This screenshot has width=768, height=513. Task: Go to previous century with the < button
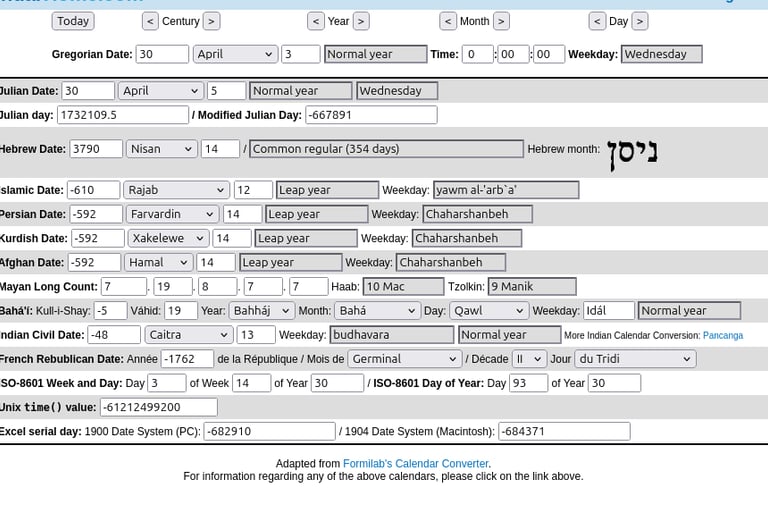click(150, 22)
